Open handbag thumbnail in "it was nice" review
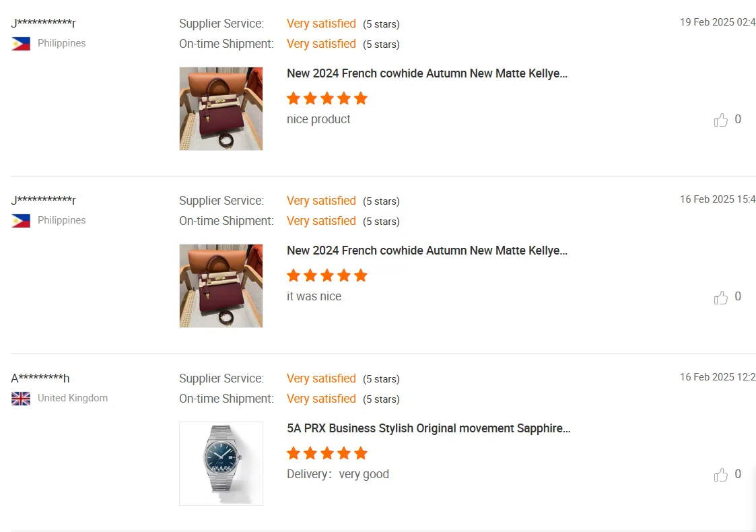 (x=221, y=286)
